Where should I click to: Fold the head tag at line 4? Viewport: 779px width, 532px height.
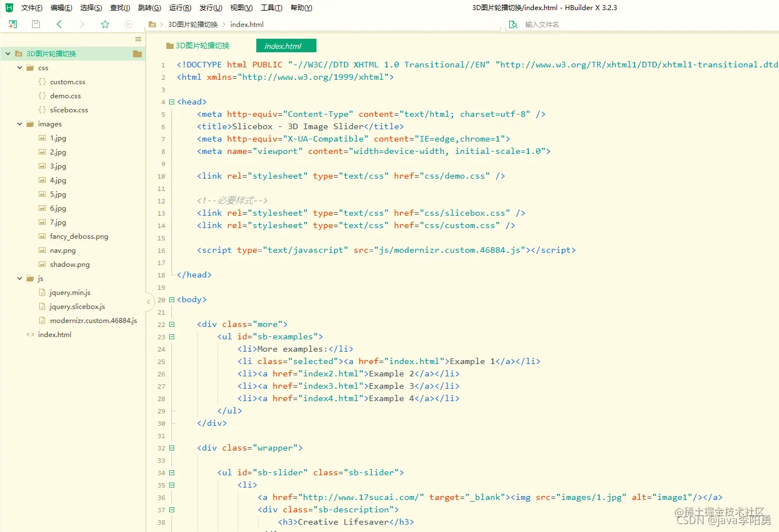pos(172,102)
